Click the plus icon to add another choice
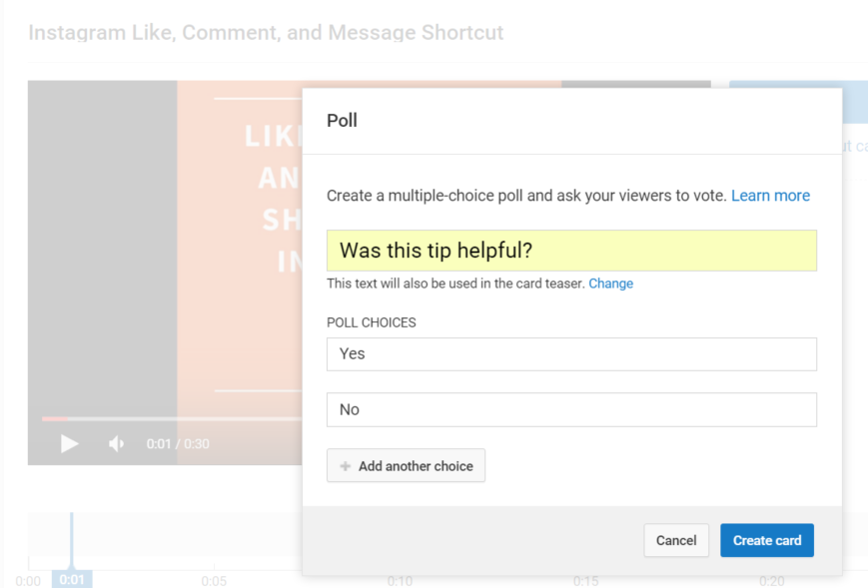This screenshot has height=588, width=868. 345,466
